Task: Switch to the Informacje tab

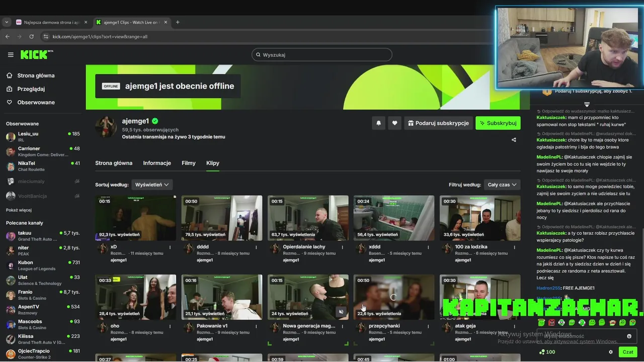Action: (x=157, y=163)
